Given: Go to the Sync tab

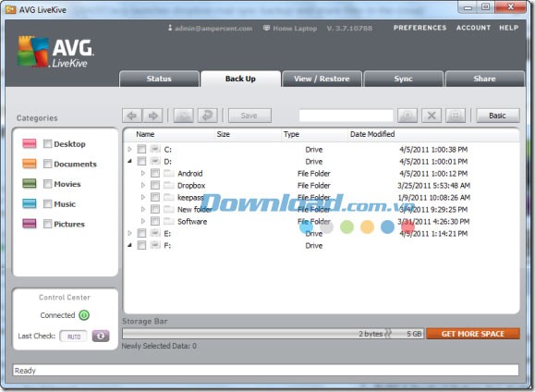Looking at the screenshot, I should (x=403, y=79).
